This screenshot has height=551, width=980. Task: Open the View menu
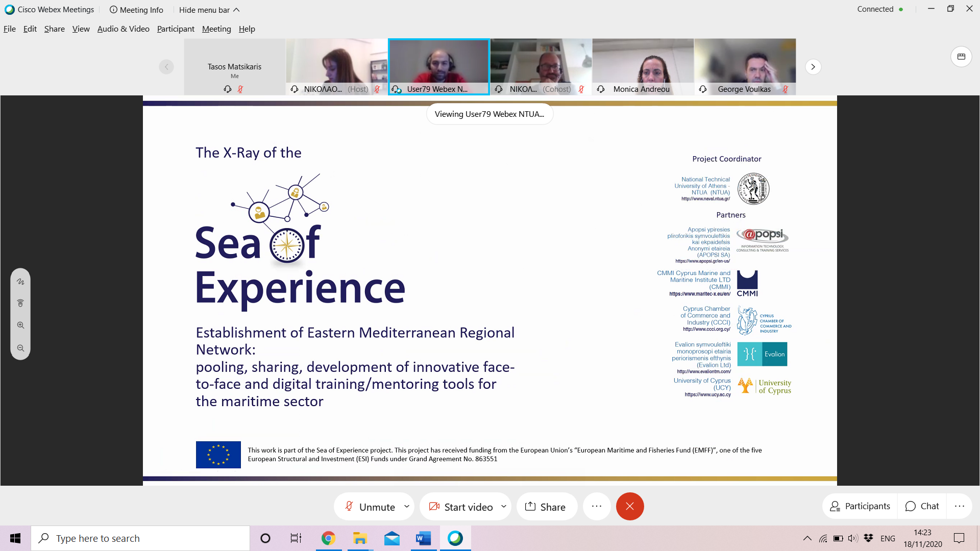(x=81, y=29)
